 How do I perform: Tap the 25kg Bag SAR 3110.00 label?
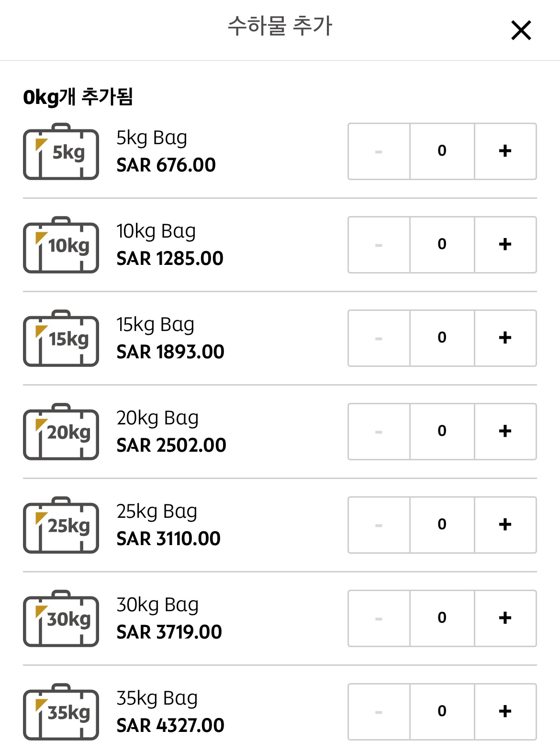coord(168,538)
